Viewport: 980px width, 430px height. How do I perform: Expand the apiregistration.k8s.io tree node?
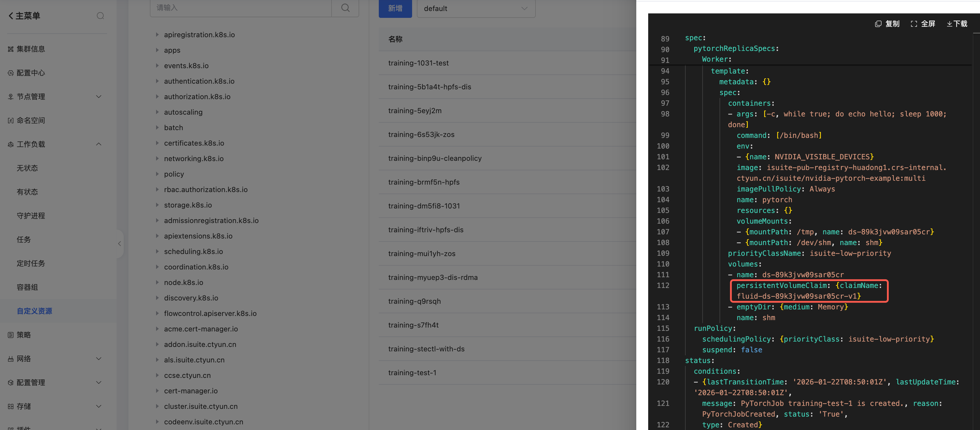(157, 34)
